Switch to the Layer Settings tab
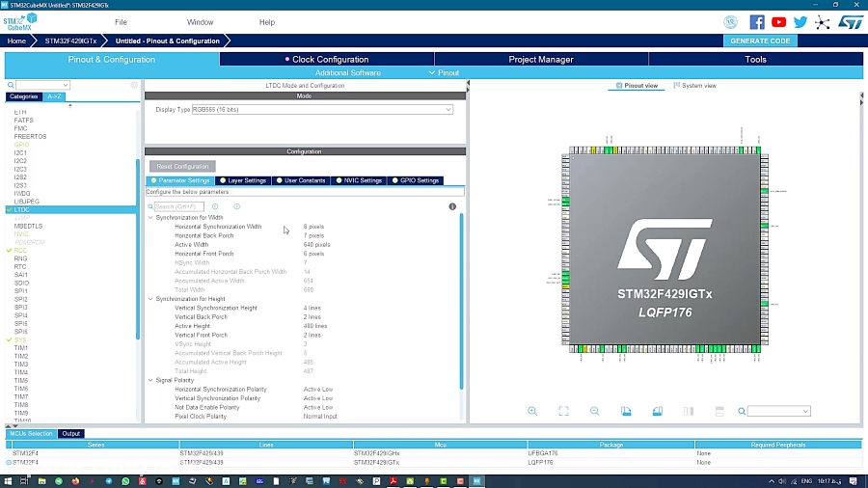Image resolution: width=868 pixels, height=488 pixels. 245,180
